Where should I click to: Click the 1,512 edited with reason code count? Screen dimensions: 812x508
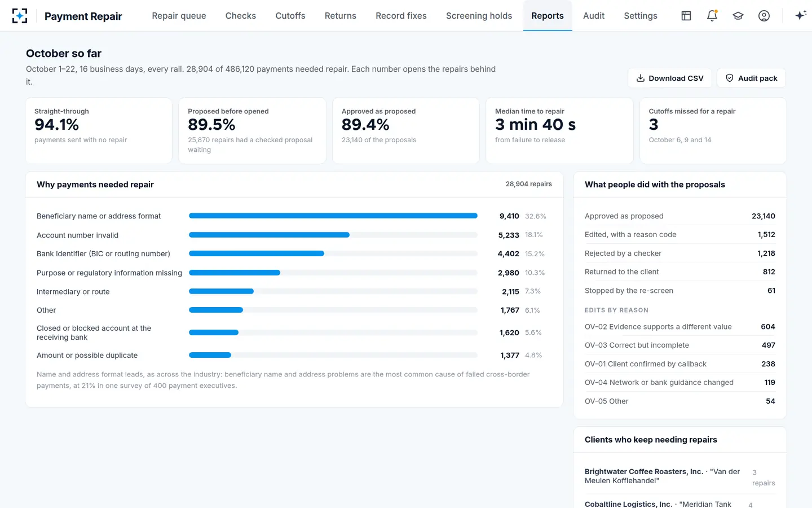click(766, 235)
